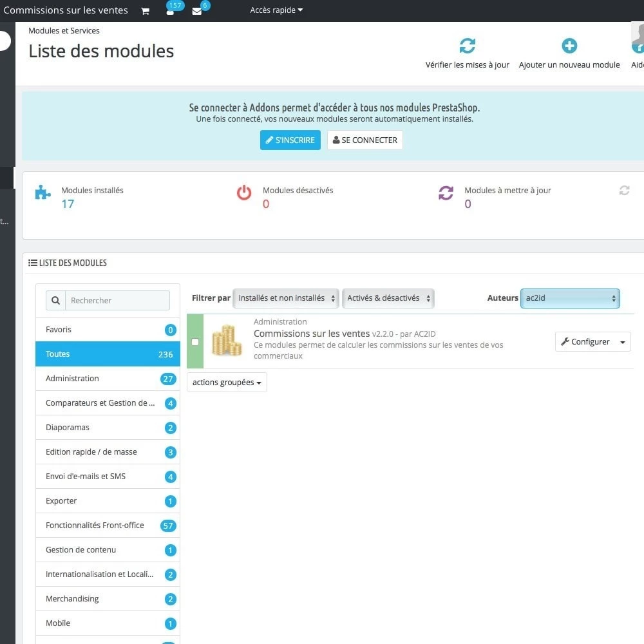This screenshot has width=644, height=644.
Task: Tick the Commissions sur les ventes module checkbox
Action: (195, 342)
